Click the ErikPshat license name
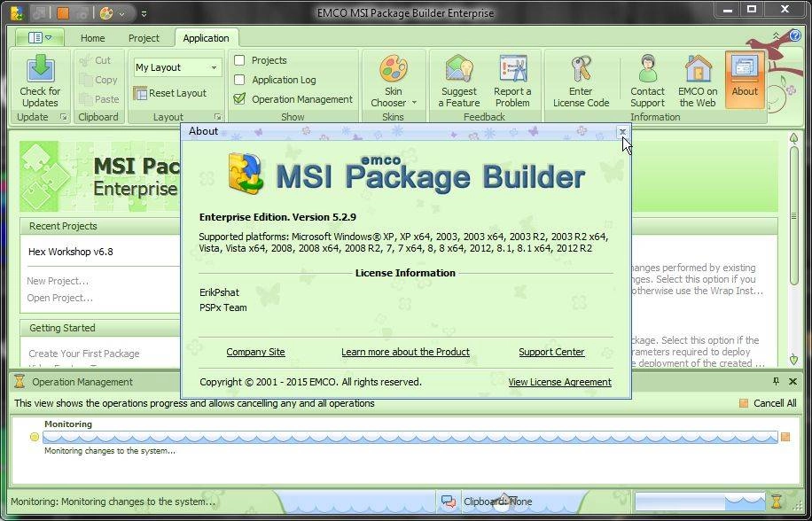This screenshot has height=521, width=812. [x=219, y=292]
